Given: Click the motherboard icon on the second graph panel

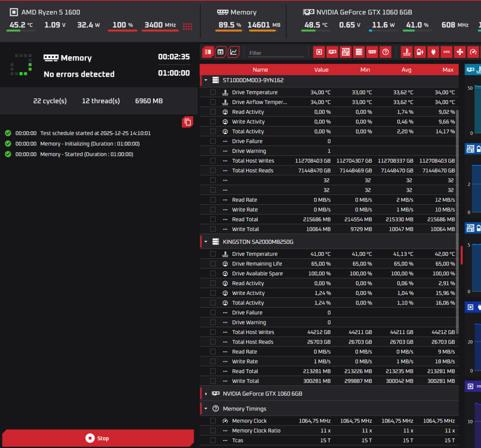Looking at the screenshot, I should click(x=470, y=149).
